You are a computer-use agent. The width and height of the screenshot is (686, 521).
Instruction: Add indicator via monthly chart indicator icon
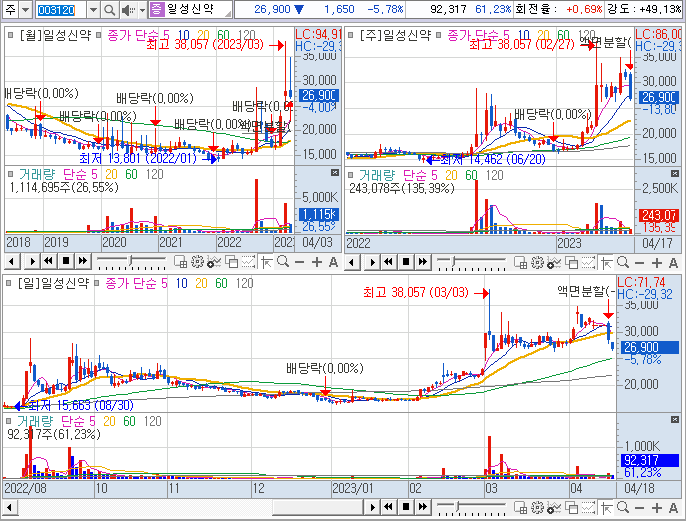pos(214,262)
